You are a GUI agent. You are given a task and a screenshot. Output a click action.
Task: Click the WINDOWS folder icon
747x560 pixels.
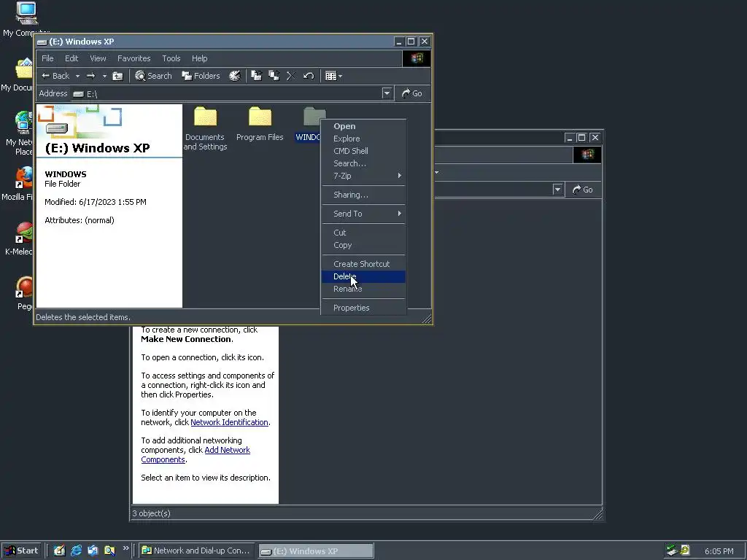(x=314, y=117)
